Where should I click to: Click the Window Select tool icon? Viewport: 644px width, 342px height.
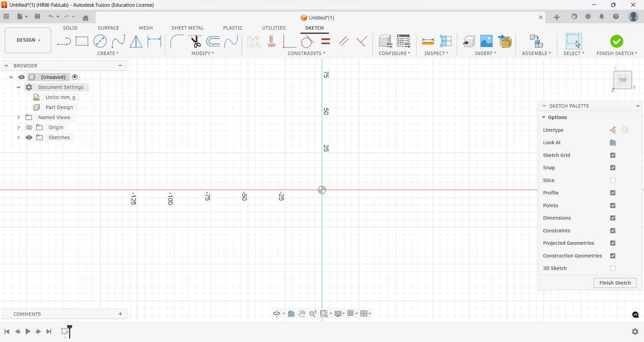tap(574, 41)
